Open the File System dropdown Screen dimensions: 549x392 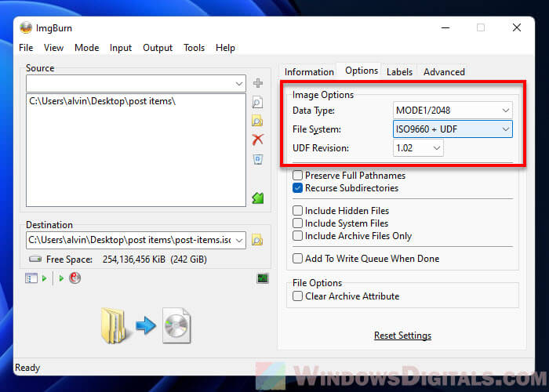(x=453, y=129)
